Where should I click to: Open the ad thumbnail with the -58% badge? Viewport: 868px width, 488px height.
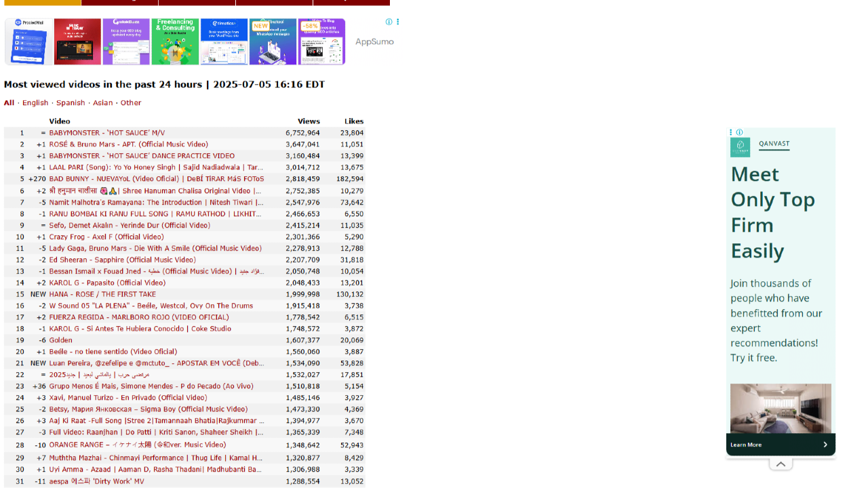321,41
